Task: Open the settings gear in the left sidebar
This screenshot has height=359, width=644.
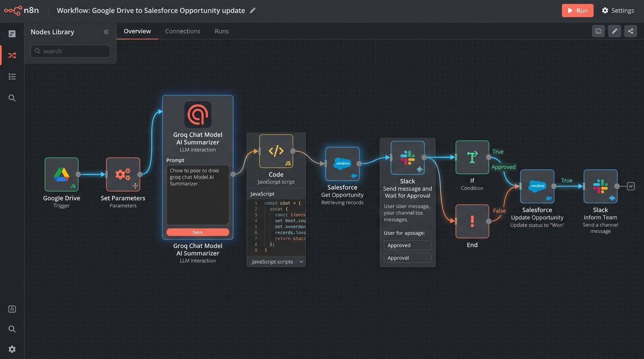Action: [x=12, y=349]
